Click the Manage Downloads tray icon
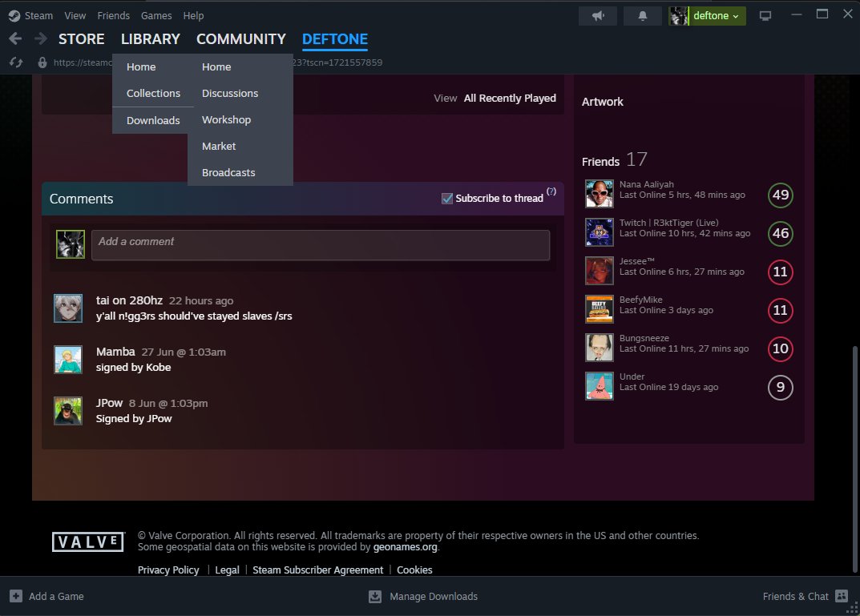The height and width of the screenshot is (616, 860). click(374, 596)
